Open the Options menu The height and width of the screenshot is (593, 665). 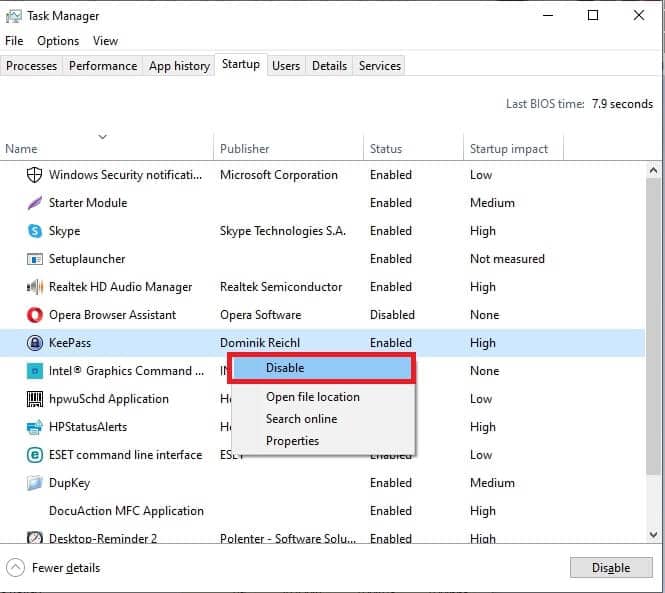[58, 41]
